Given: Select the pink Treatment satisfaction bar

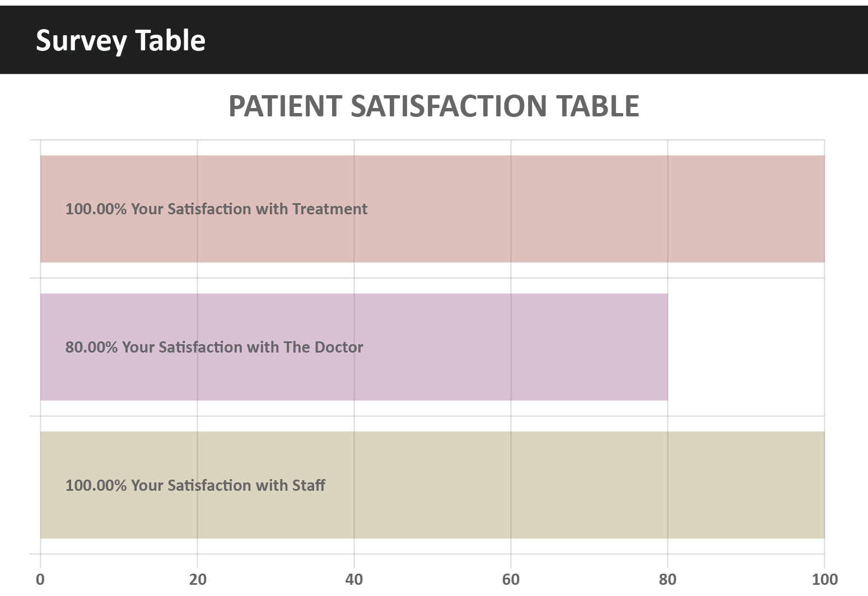Looking at the screenshot, I should click(x=560, y=209).
